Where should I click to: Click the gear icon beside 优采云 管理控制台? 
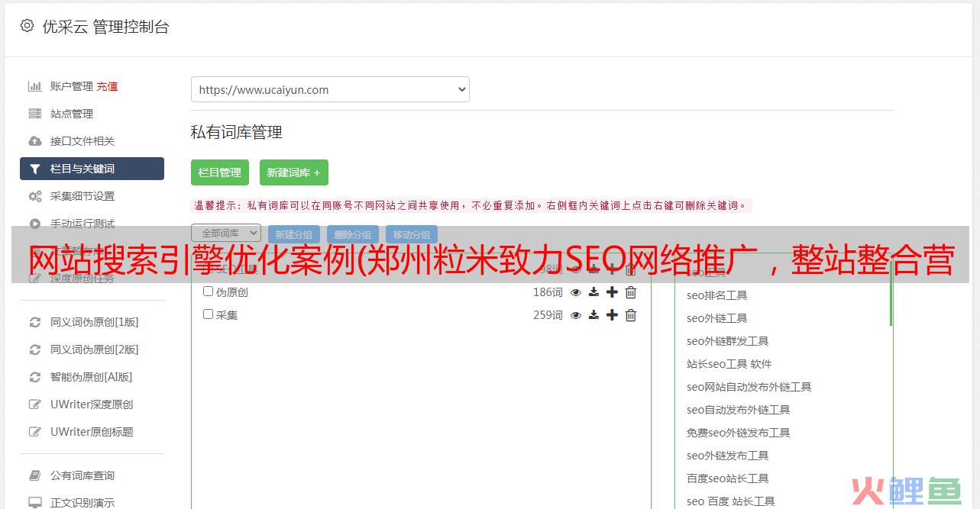pyautogui.click(x=27, y=26)
